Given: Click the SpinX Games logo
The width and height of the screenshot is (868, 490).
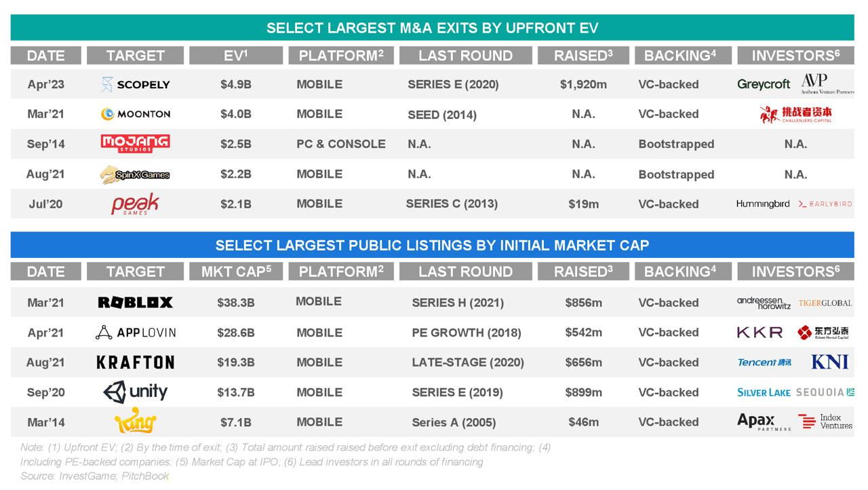Looking at the screenshot, I should click(x=135, y=174).
